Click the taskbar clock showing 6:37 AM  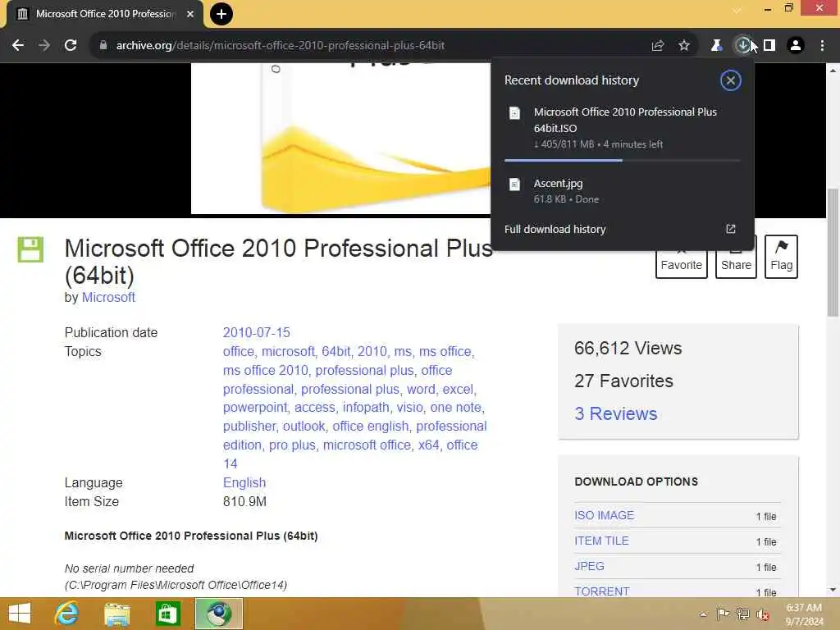[x=804, y=614]
